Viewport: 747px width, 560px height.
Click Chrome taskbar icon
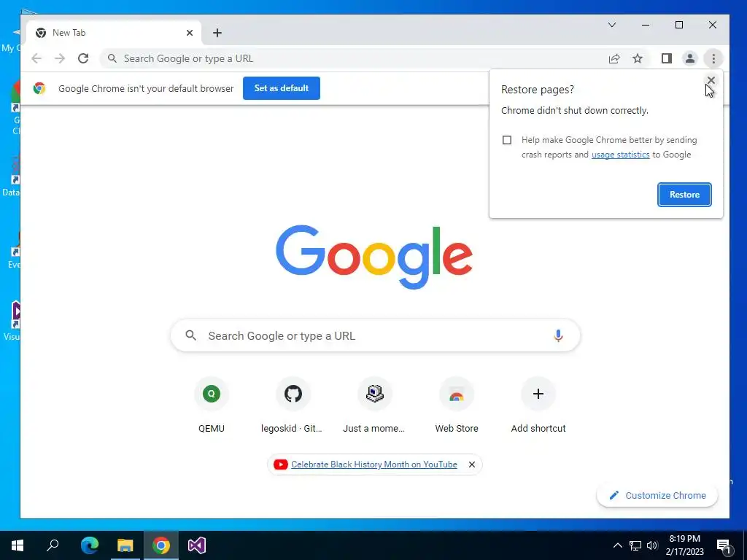[161, 545]
